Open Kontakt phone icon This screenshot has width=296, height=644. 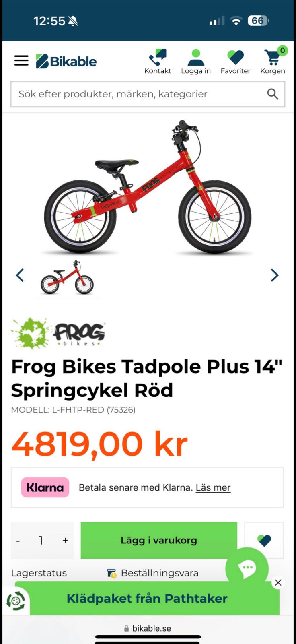[x=158, y=58]
